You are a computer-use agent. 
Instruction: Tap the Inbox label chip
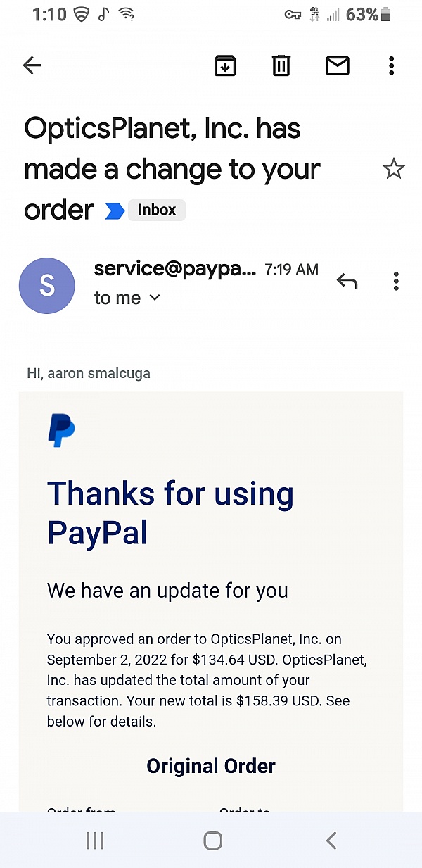(157, 210)
